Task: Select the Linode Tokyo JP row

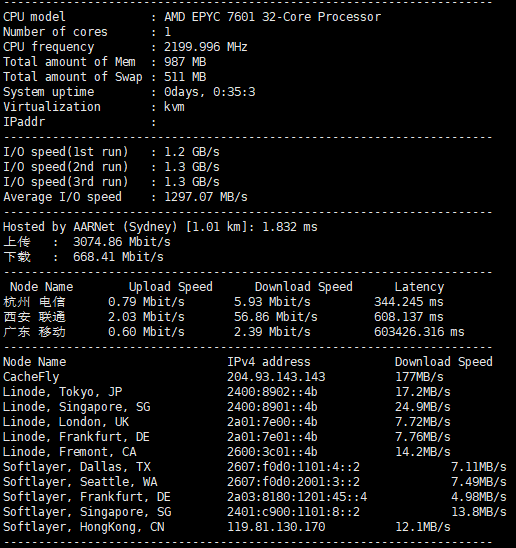Action: tap(227, 392)
